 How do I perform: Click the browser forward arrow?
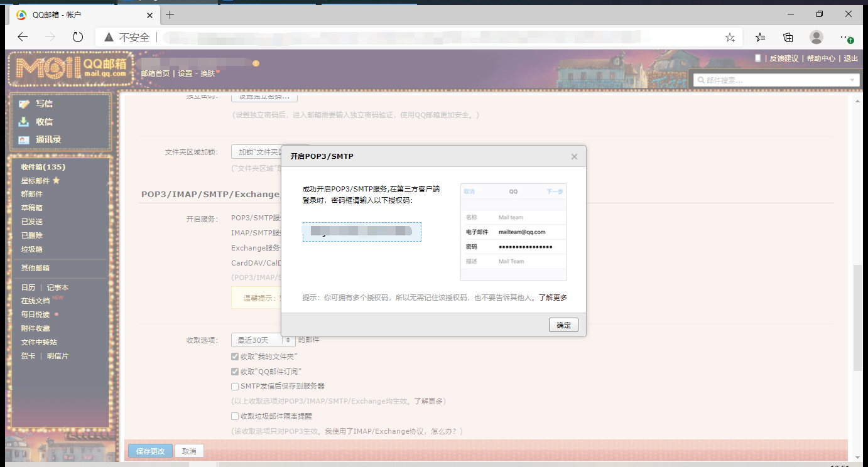(x=50, y=37)
